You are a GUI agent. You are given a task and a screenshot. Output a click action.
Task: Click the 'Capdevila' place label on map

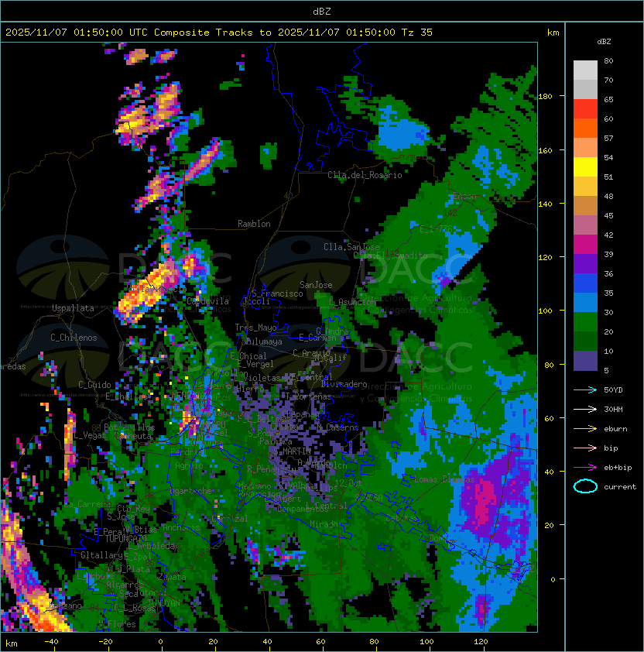click(208, 301)
